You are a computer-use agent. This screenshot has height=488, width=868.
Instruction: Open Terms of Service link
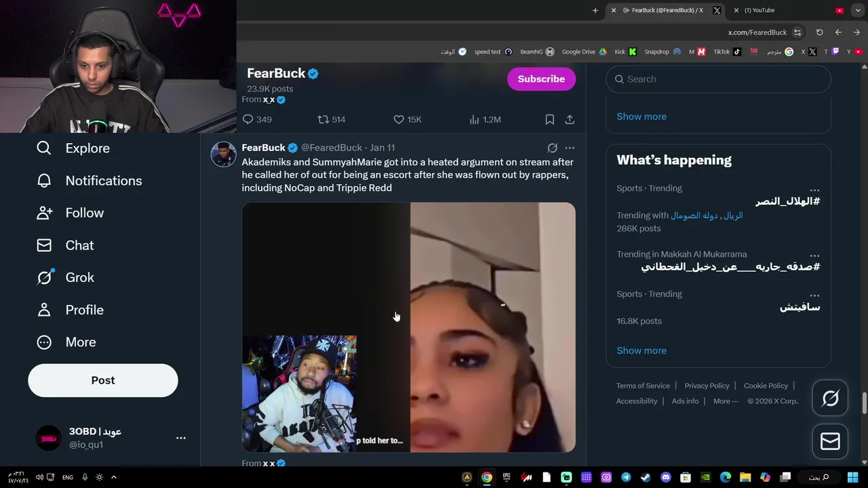coord(643,386)
